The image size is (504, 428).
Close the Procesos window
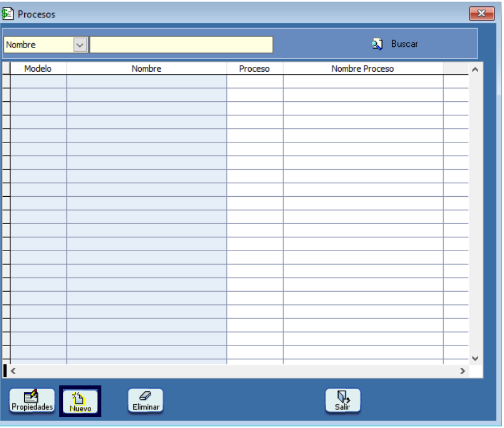tap(481, 13)
